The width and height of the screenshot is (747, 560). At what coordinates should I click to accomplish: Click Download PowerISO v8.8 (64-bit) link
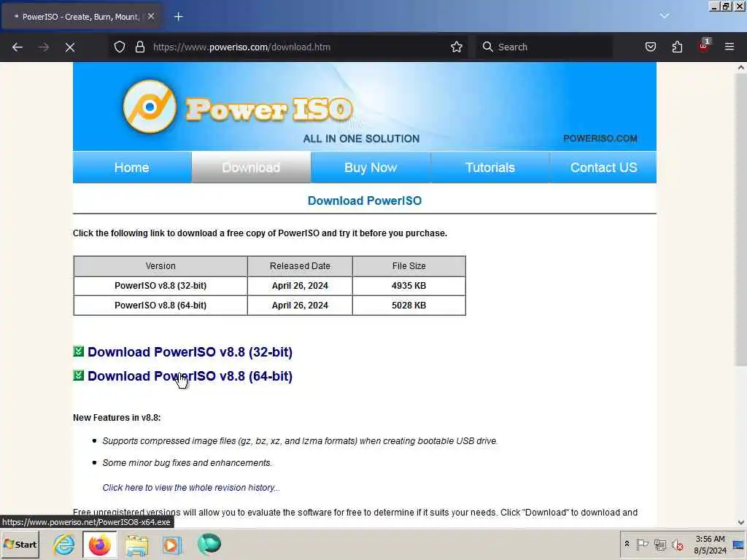190,376
